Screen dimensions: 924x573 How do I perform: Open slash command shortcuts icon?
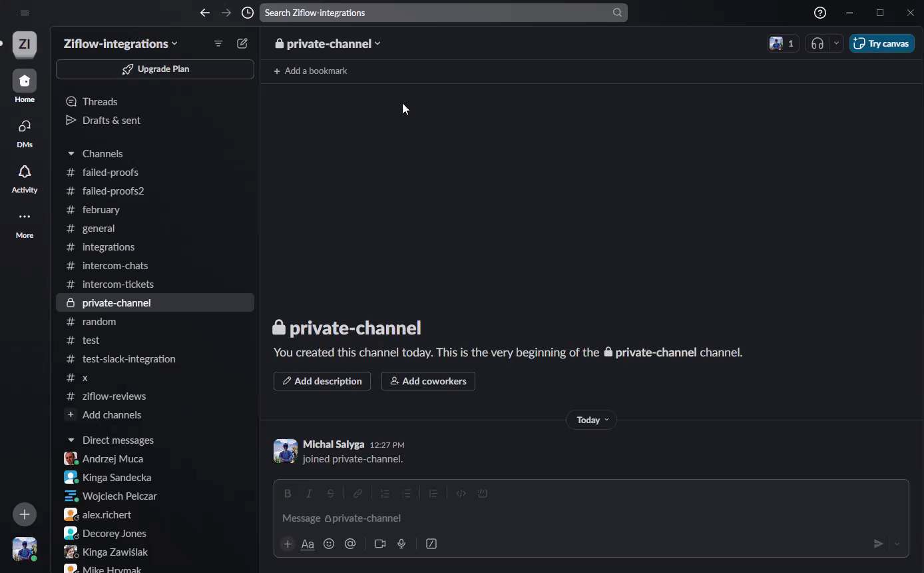pyautogui.click(x=431, y=544)
